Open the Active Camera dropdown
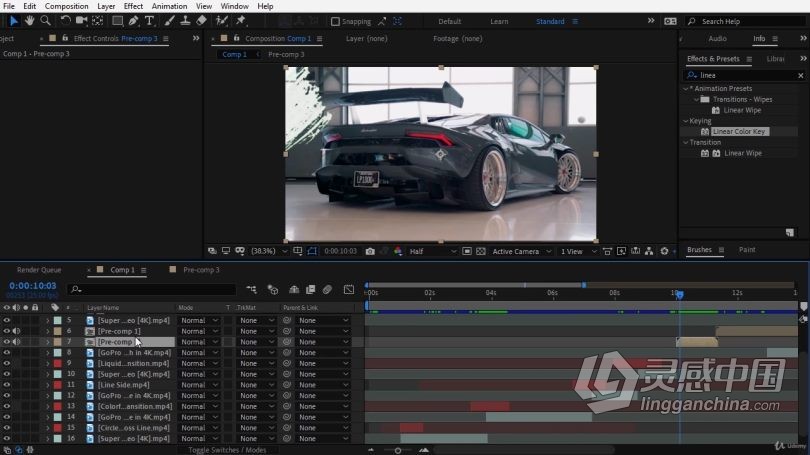Screen dimensions: 810x455 pos(522,251)
